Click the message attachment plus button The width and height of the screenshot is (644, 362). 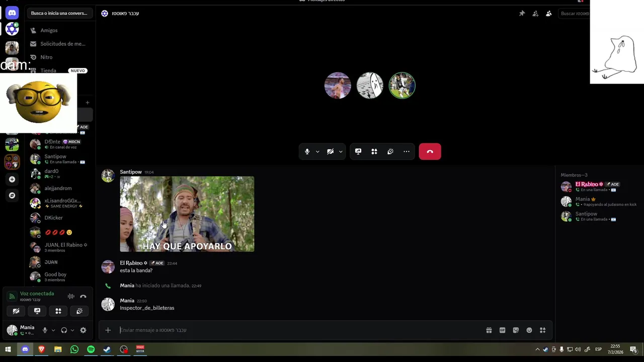pos(108,330)
